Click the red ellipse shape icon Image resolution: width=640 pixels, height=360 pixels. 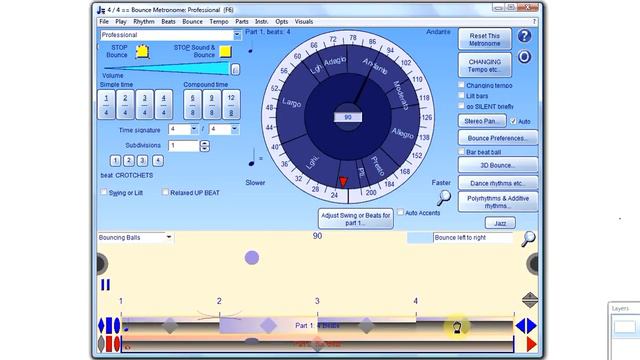(117, 344)
